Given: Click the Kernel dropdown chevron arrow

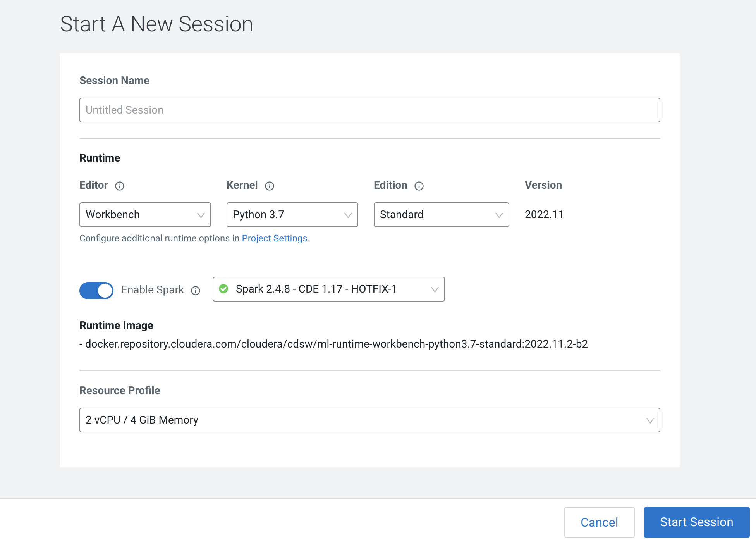Looking at the screenshot, I should [x=348, y=215].
